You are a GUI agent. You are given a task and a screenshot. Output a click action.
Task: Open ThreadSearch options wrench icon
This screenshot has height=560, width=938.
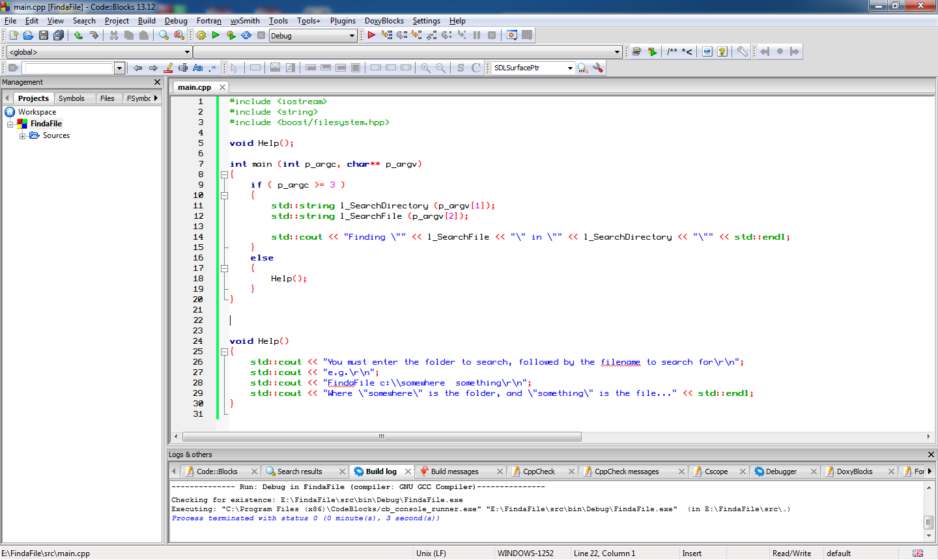598,68
